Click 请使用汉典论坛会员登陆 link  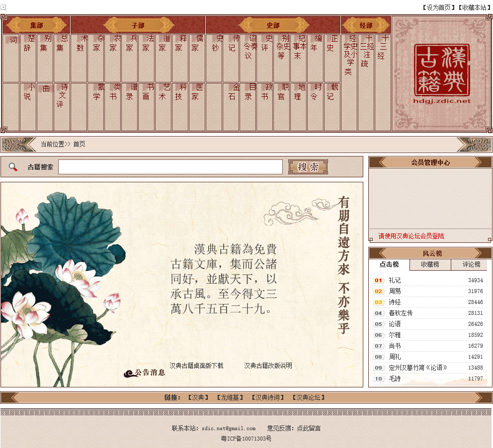(411, 236)
